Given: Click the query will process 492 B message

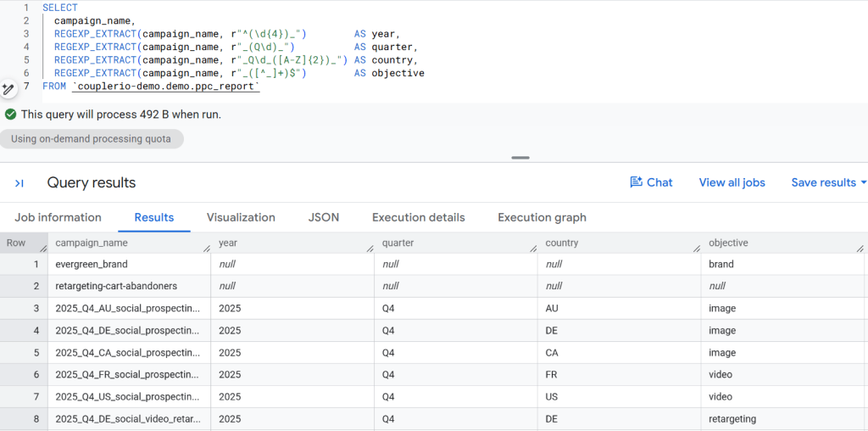Looking at the screenshot, I should click(x=121, y=115).
